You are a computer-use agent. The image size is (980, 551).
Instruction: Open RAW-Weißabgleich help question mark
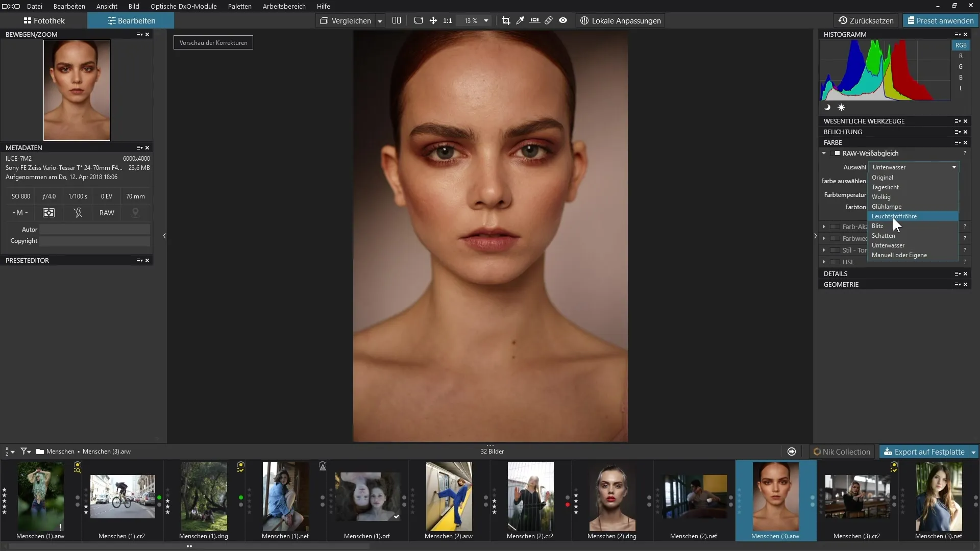pyautogui.click(x=965, y=153)
